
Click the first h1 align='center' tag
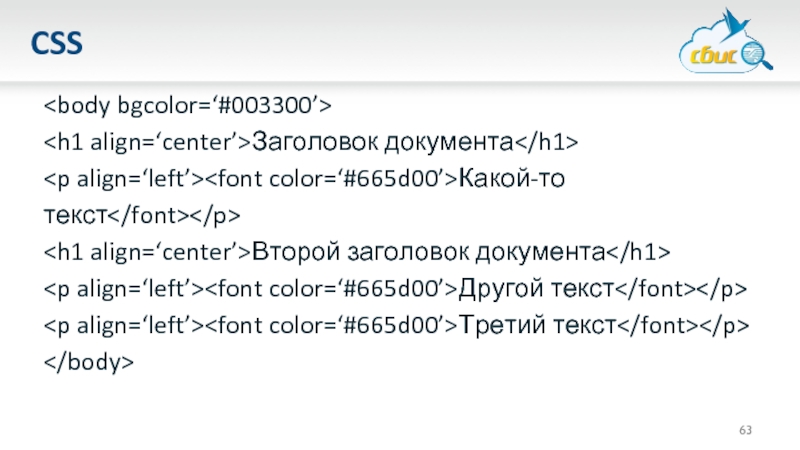[145, 140]
